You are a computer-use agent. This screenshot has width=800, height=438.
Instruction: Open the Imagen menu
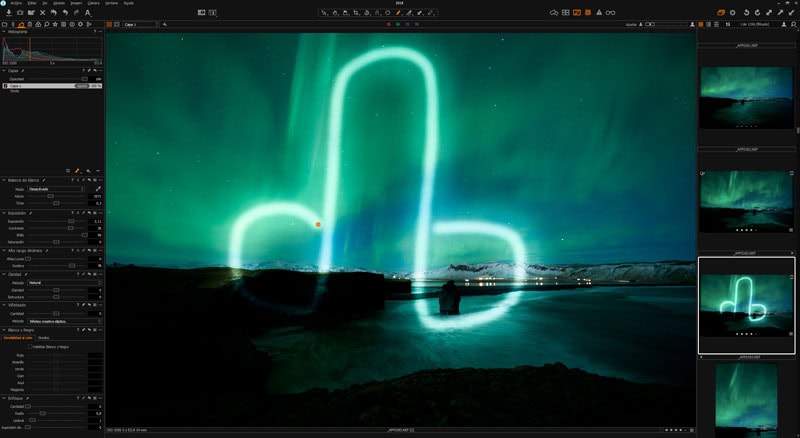pos(77,3)
